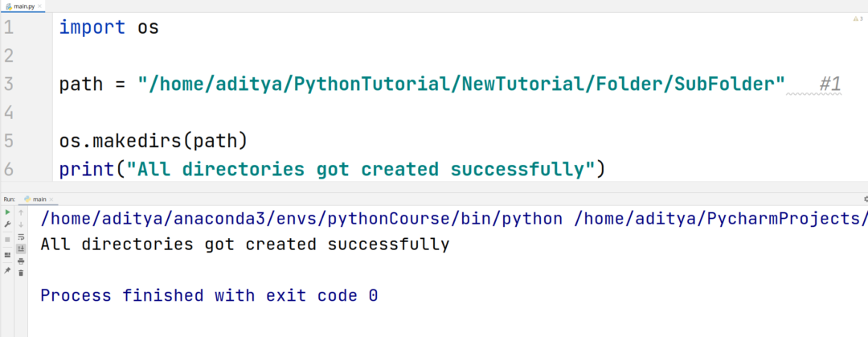
Task: Click restore layout icon in Run panel
Action: pos(8,255)
